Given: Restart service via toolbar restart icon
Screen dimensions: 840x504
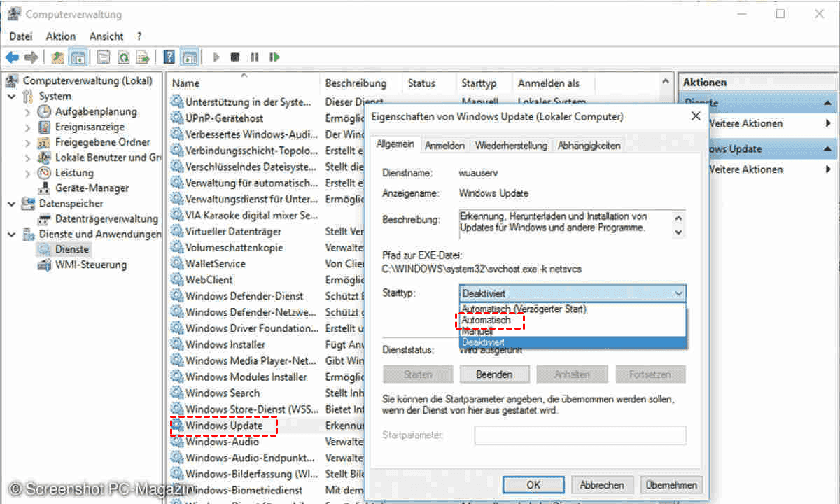Looking at the screenshot, I should coord(274,57).
